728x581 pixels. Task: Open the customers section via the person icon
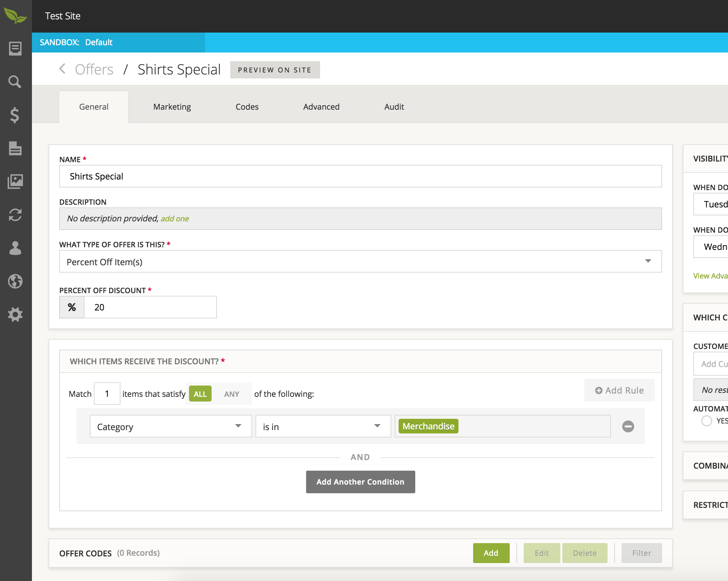15,249
